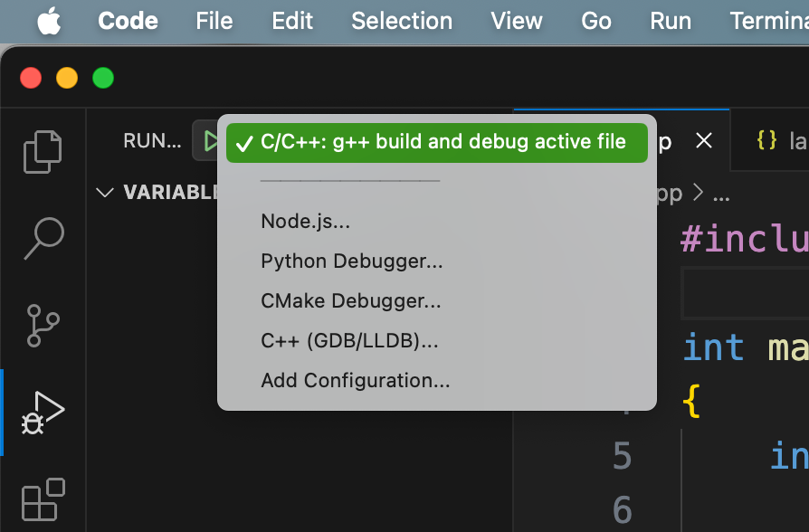The height and width of the screenshot is (532, 809).
Task: Open the Search view icon
Action: tap(43, 239)
